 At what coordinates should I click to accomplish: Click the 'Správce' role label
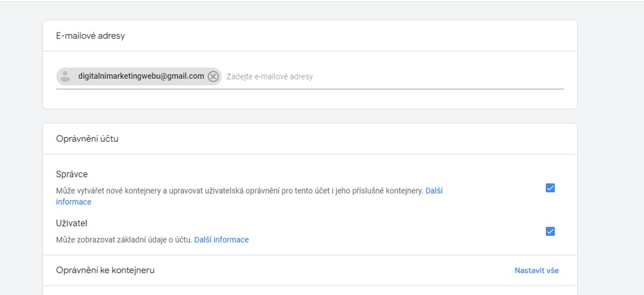coord(72,174)
